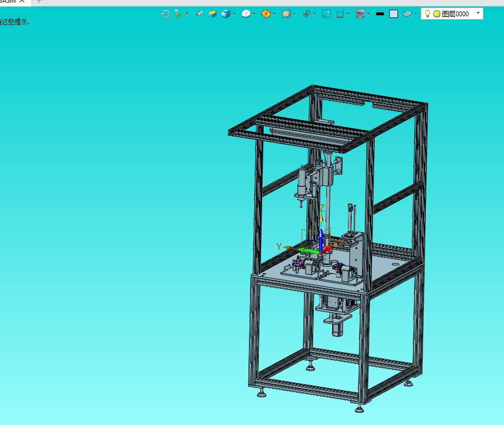Expand arrow beside the red compass icon

click(x=314, y=14)
